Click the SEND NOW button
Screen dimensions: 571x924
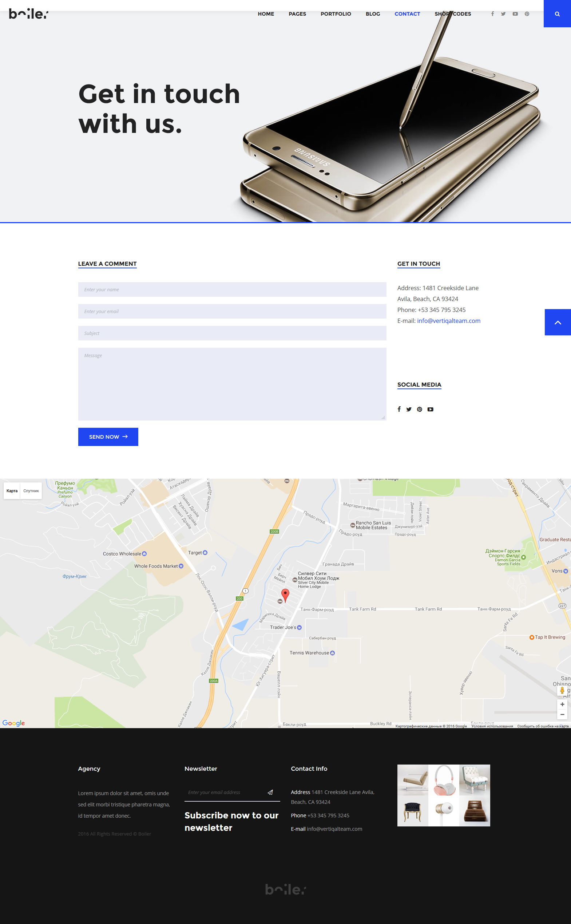click(108, 437)
